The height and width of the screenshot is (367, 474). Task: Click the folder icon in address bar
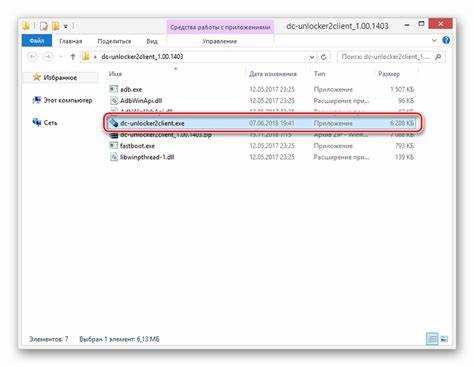[x=86, y=56]
